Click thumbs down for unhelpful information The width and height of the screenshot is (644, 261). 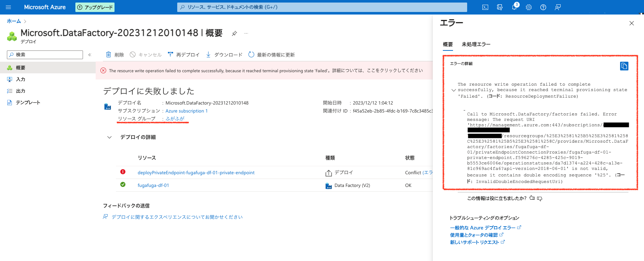click(540, 199)
